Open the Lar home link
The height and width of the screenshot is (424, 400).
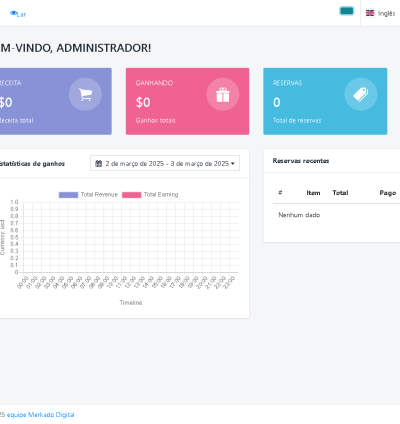[18, 14]
